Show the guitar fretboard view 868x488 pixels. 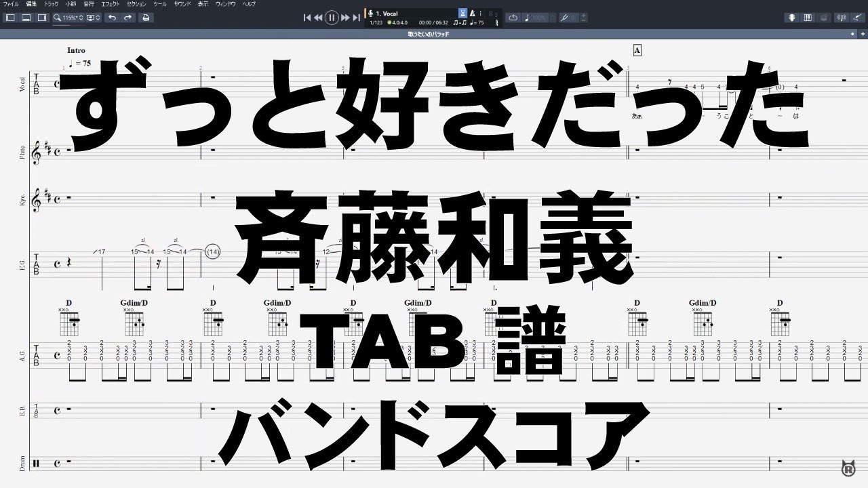click(791, 18)
